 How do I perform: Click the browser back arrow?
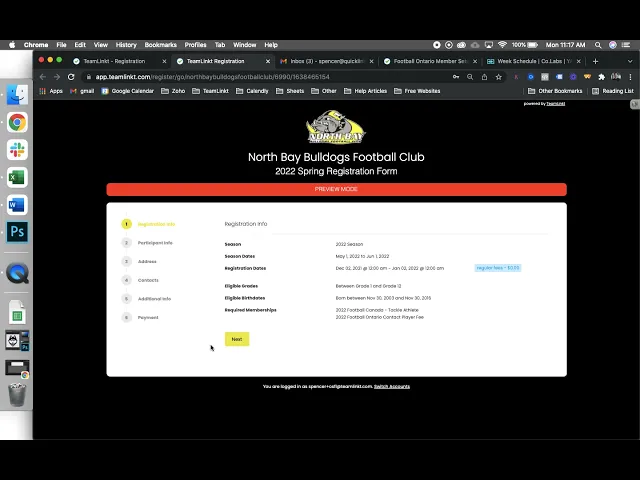[x=43, y=77]
